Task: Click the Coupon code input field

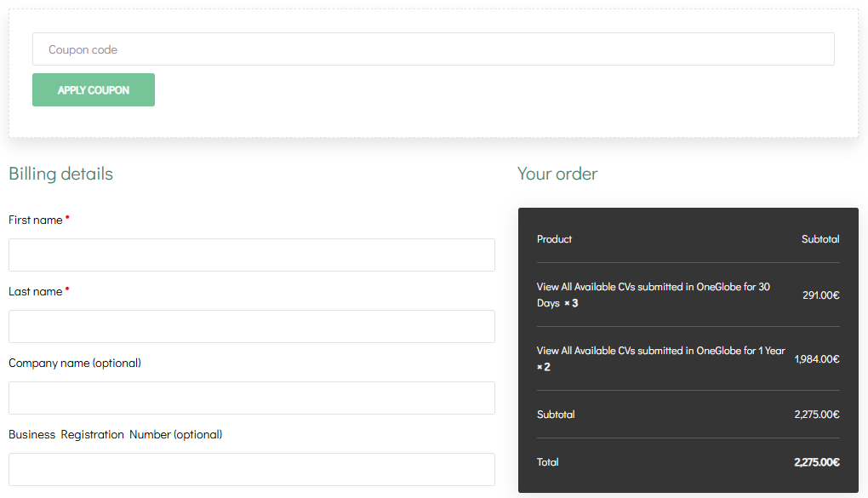Action: [x=433, y=49]
